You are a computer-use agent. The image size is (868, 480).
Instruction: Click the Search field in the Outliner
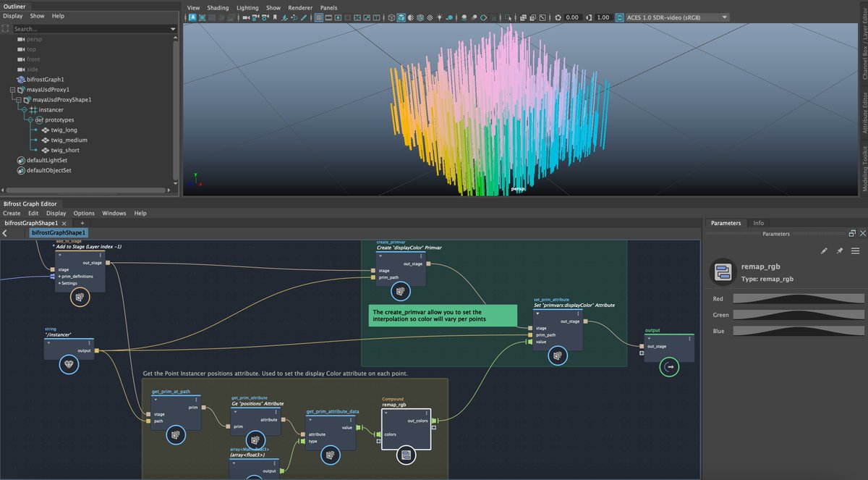(87, 30)
